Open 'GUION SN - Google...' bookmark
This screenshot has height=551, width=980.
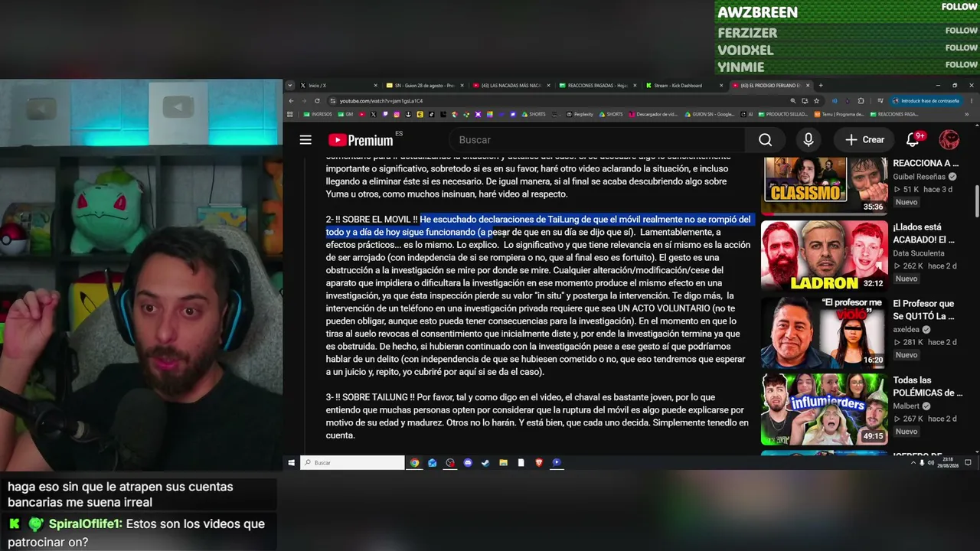pyautogui.click(x=709, y=115)
